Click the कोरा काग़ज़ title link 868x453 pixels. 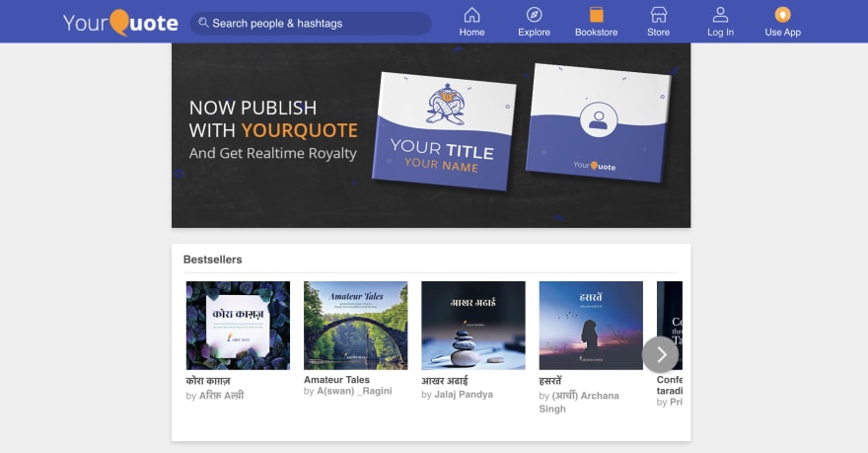(208, 380)
